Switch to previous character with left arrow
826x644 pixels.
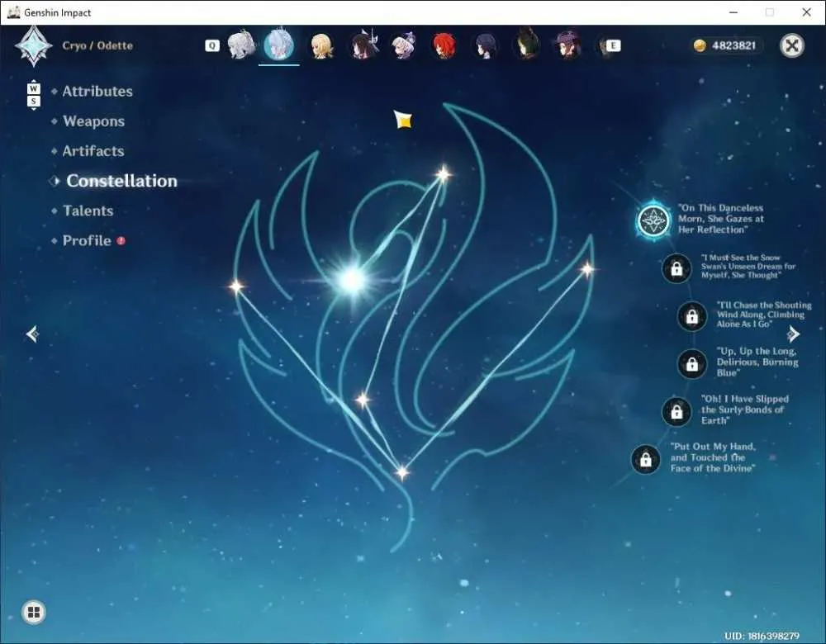click(x=32, y=334)
